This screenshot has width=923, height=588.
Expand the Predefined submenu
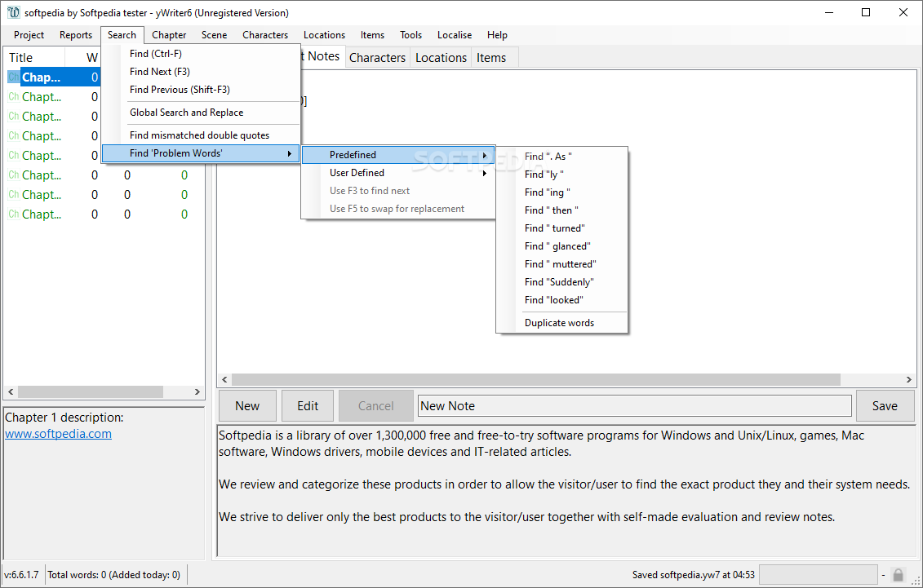(x=398, y=155)
